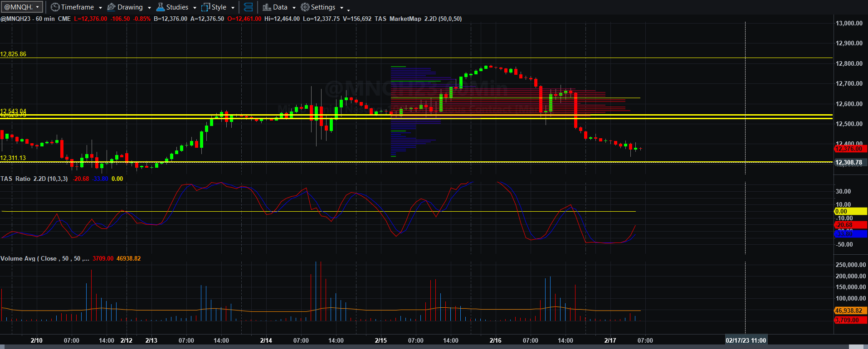Expand the Drawing dropdown arrow
The image size is (868, 349).
[x=149, y=8]
